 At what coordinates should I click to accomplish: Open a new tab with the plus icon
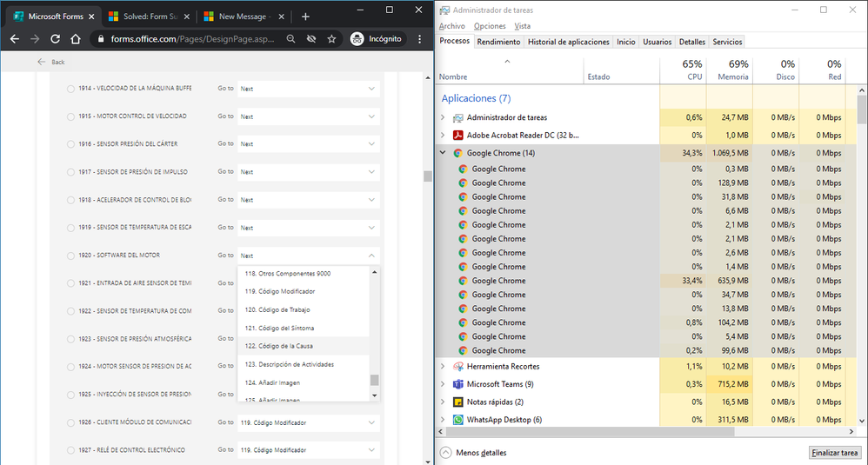[x=305, y=17]
